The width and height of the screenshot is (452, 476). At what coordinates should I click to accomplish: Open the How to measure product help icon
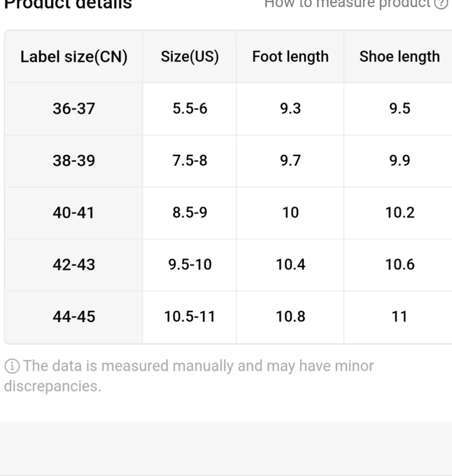441,3
